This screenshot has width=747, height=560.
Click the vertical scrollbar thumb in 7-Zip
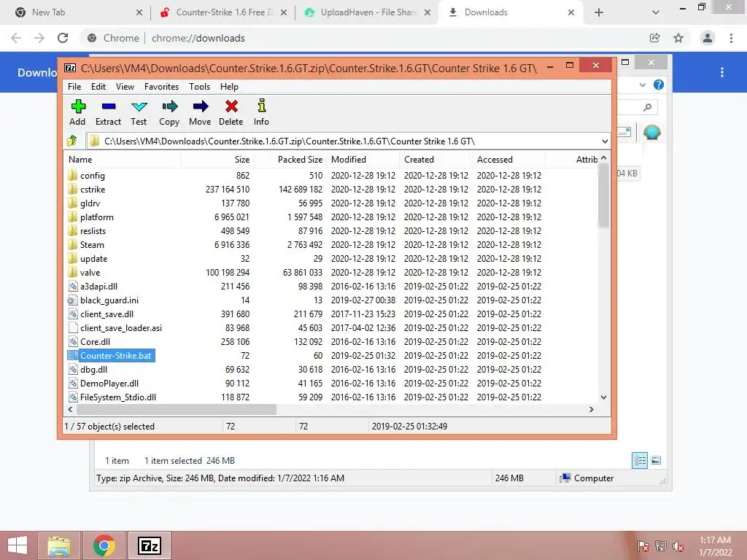pos(603,196)
